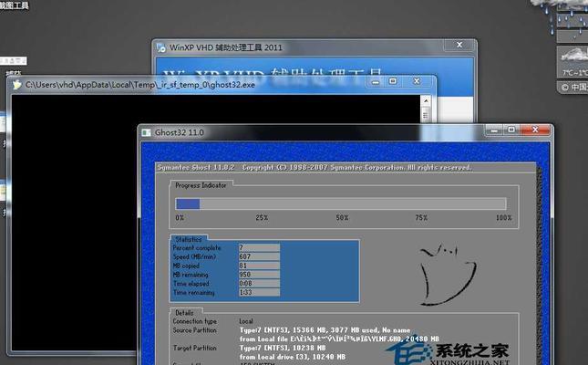Click the ghost32.exe path title text

[140, 85]
